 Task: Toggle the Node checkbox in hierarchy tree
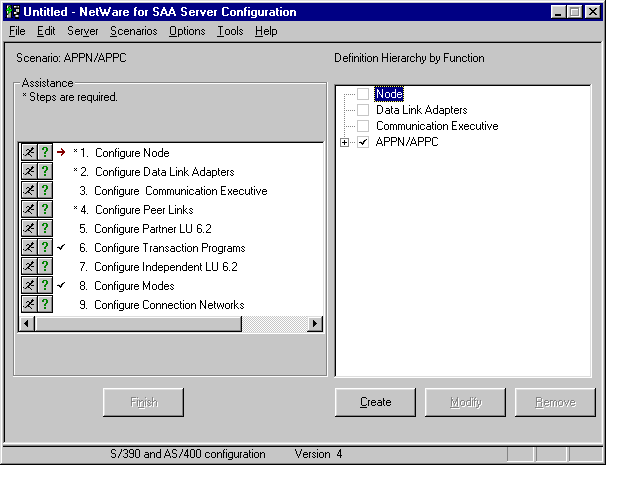[363, 94]
